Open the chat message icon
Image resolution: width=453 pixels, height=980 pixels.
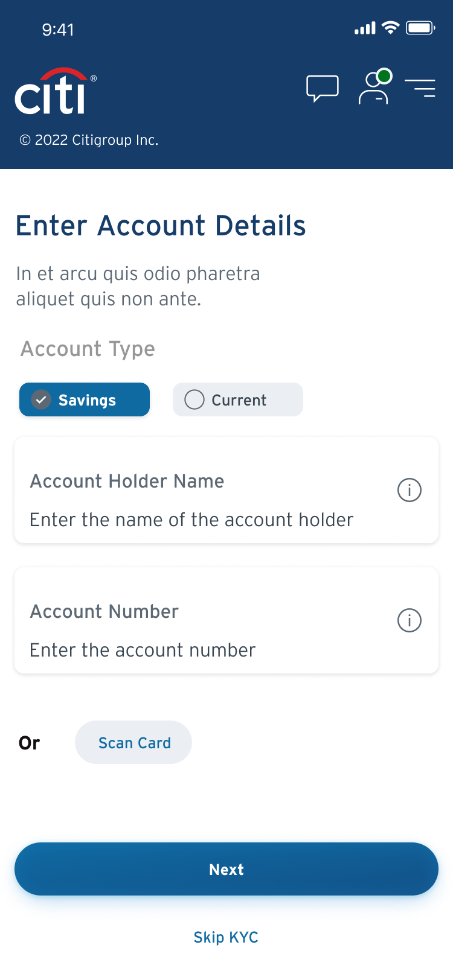pyautogui.click(x=323, y=89)
